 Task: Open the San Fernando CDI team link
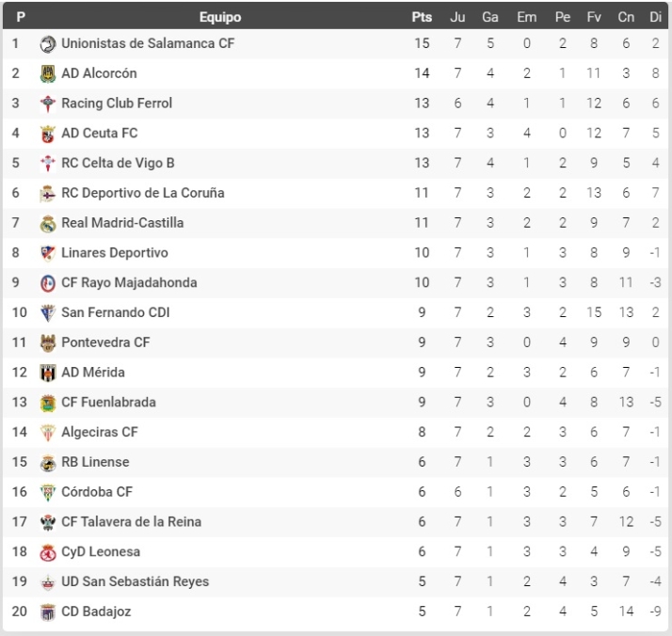point(115,312)
